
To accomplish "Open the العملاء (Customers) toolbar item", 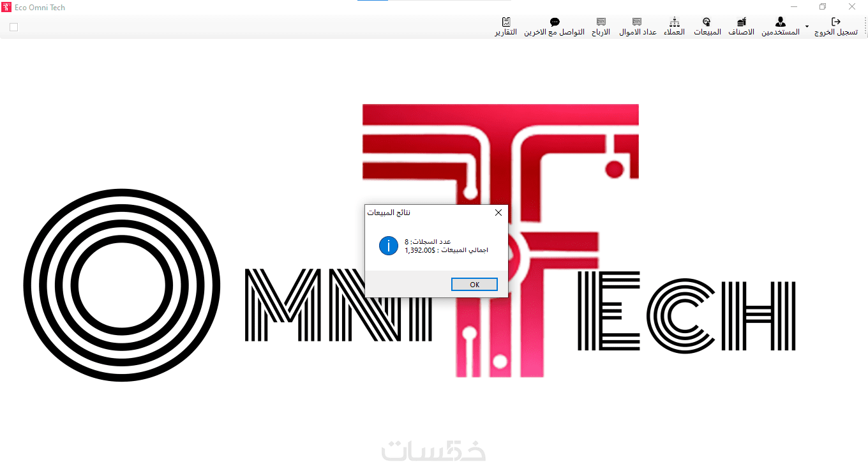I will (674, 27).
